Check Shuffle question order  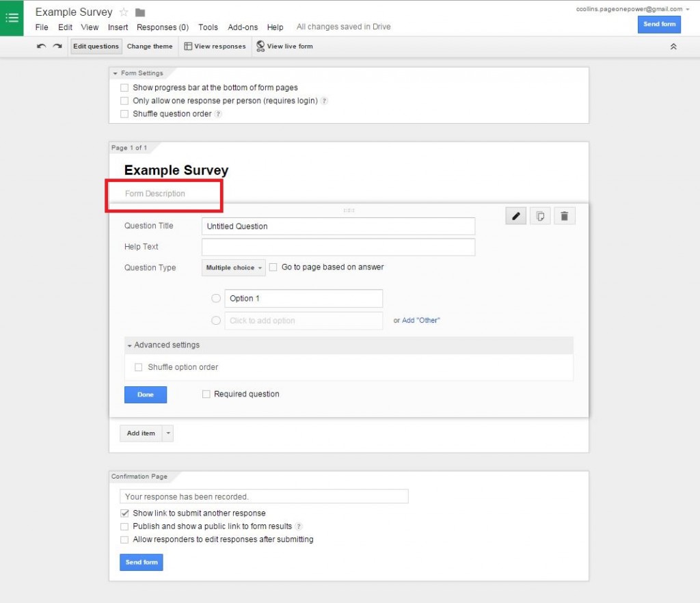coord(124,114)
